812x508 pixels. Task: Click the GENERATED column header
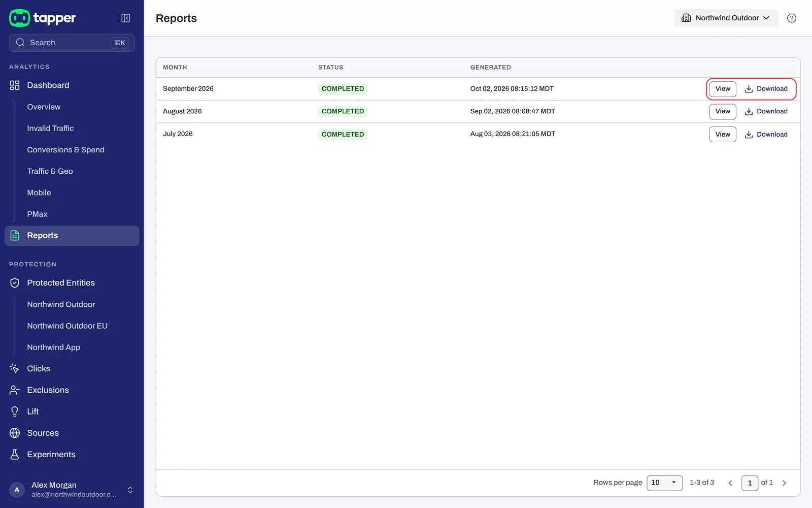[490, 68]
